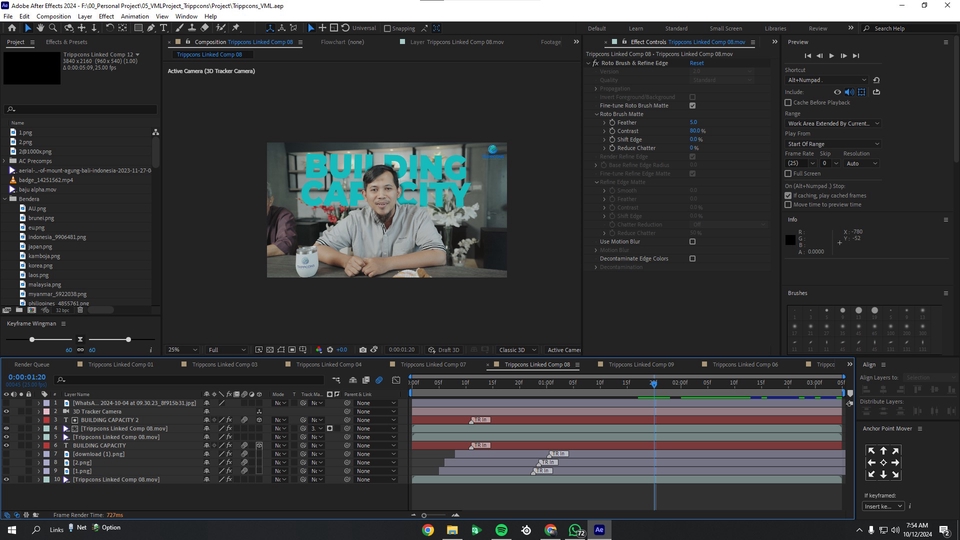Open the Range dropdown in Preview
Viewport: 960px width, 540px height.
point(833,124)
